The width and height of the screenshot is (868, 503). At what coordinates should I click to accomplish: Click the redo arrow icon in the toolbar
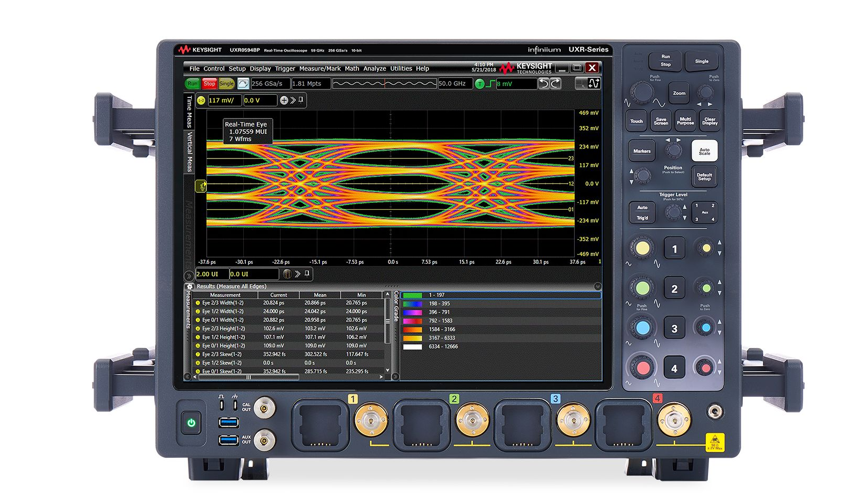pyautogui.click(x=556, y=84)
